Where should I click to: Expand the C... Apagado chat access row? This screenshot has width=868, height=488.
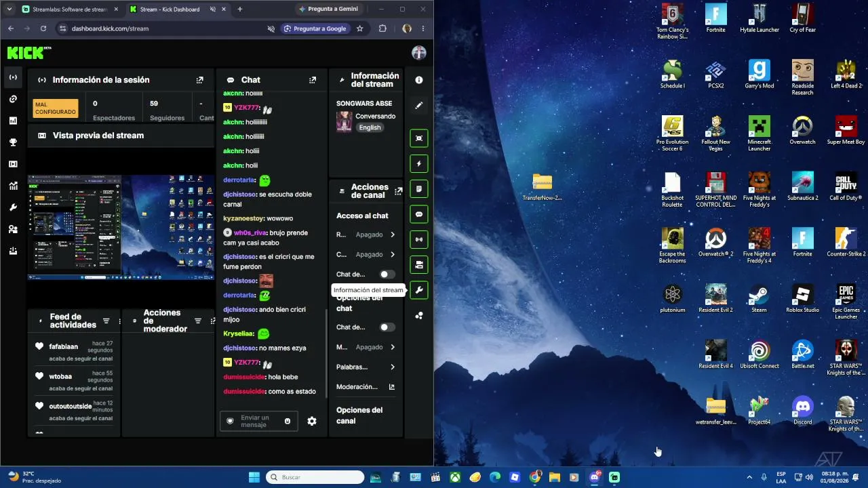pos(366,255)
